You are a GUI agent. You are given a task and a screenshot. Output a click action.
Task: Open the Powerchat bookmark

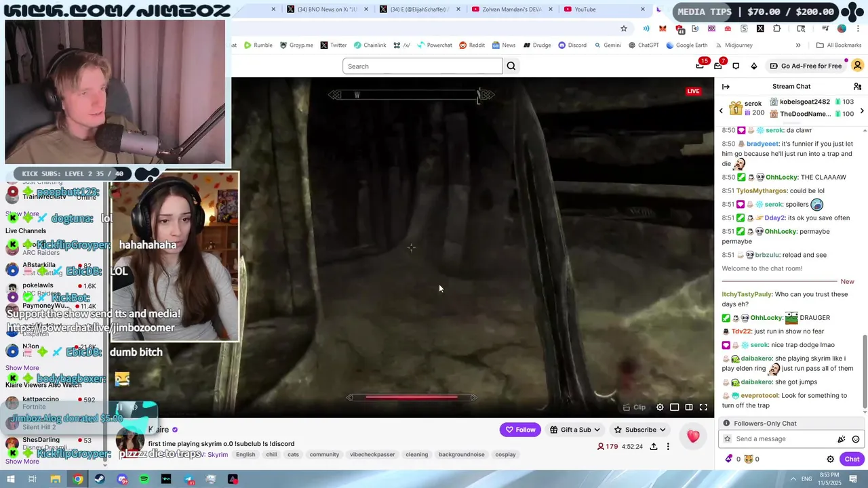(x=435, y=45)
